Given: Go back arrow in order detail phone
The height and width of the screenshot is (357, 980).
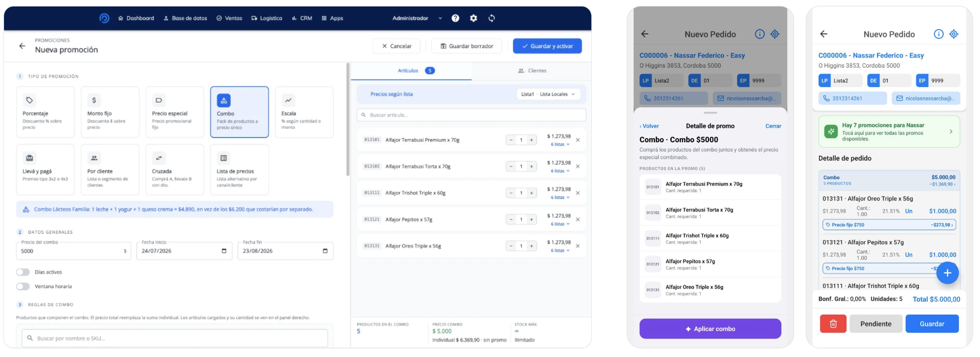Looking at the screenshot, I should point(823,34).
